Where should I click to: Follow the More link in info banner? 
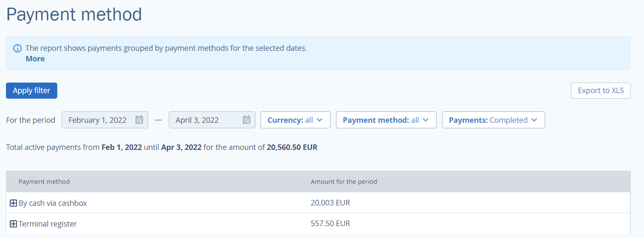tap(35, 59)
